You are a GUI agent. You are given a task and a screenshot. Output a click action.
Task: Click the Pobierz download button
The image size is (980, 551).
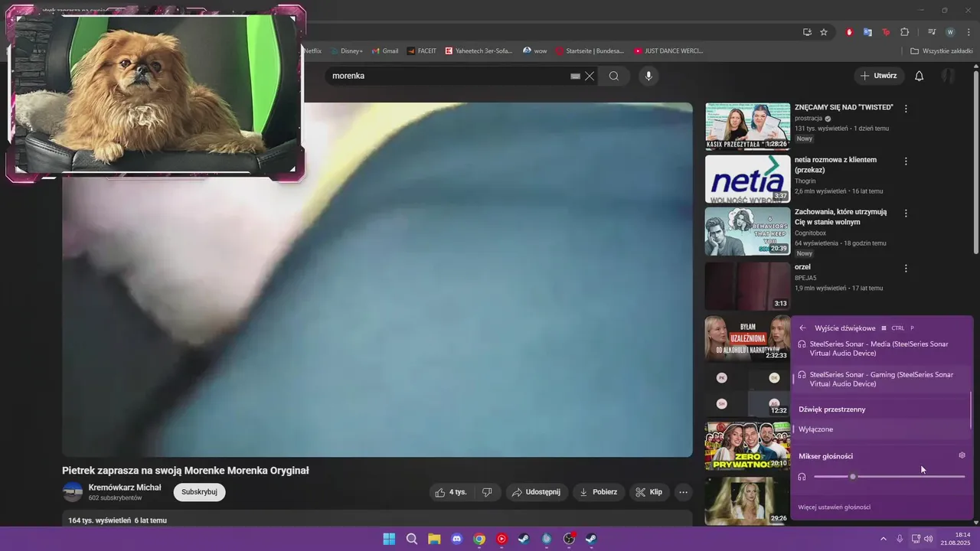598,492
